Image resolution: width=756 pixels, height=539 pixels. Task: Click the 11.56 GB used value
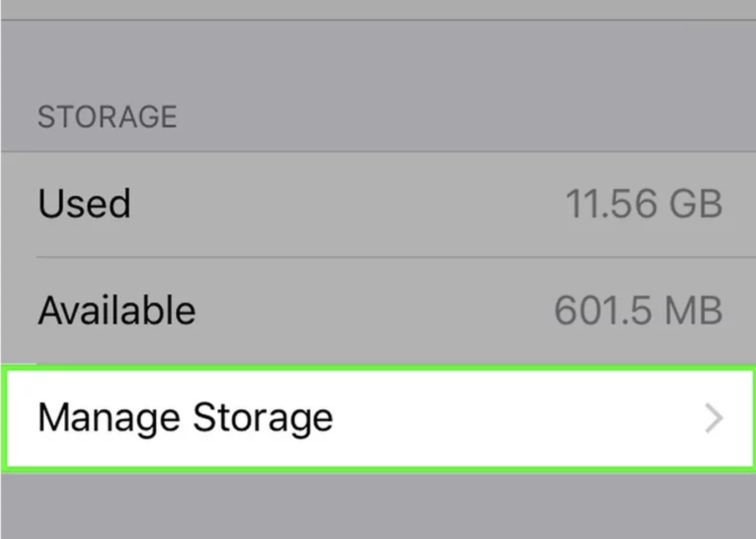click(x=644, y=203)
